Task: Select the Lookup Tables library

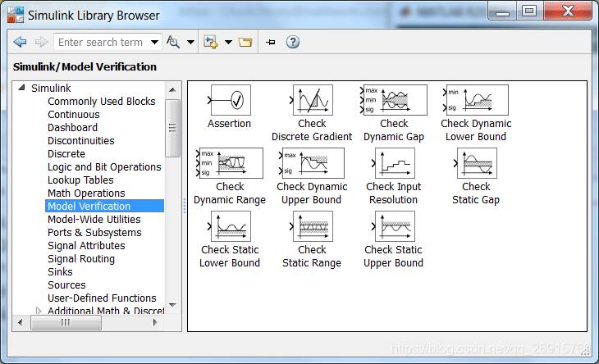Action: point(80,180)
